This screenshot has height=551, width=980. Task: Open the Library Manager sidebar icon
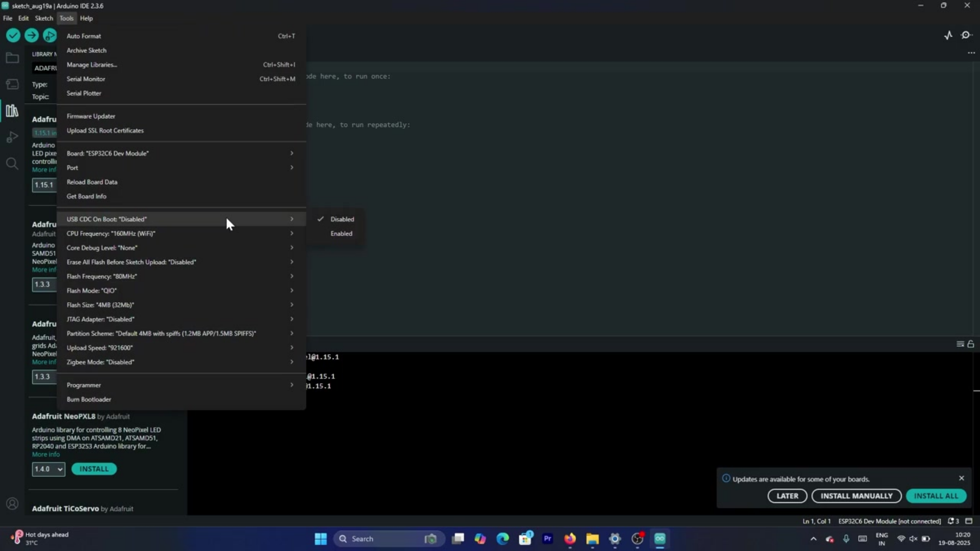pos(12,111)
